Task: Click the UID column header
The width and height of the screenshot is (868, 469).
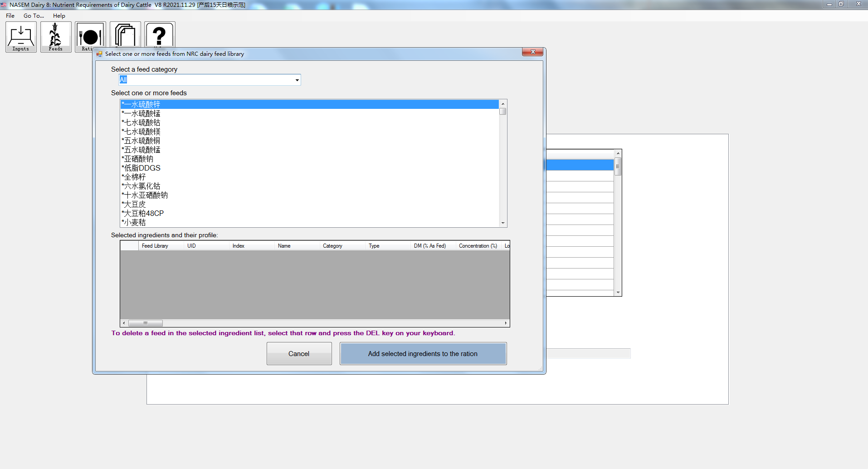Action: 206,246
